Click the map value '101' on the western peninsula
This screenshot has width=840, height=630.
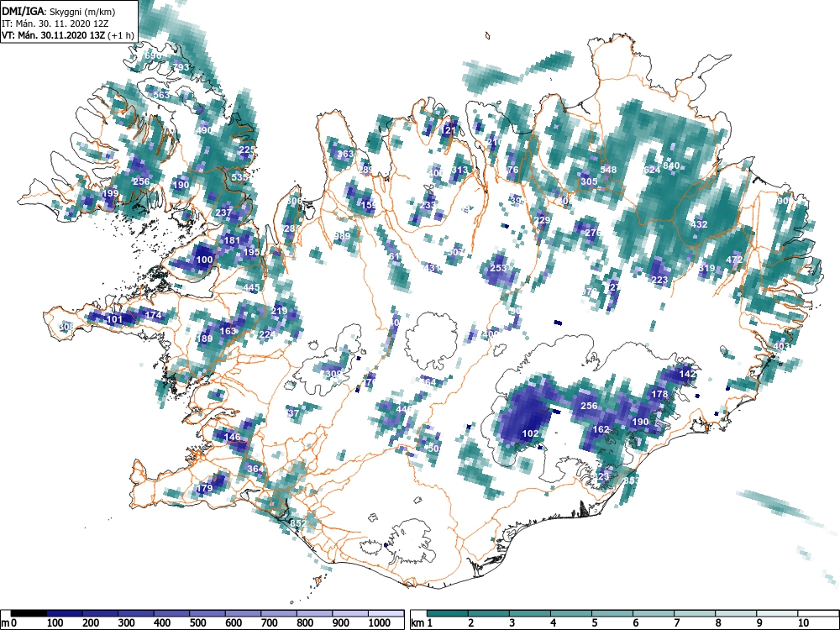(x=114, y=320)
